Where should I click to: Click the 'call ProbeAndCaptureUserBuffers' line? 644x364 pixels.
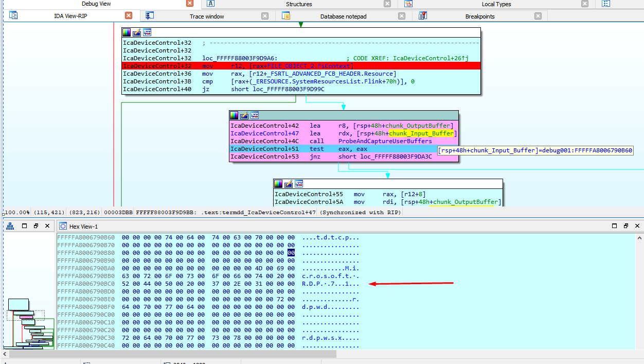click(x=344, y=141)
